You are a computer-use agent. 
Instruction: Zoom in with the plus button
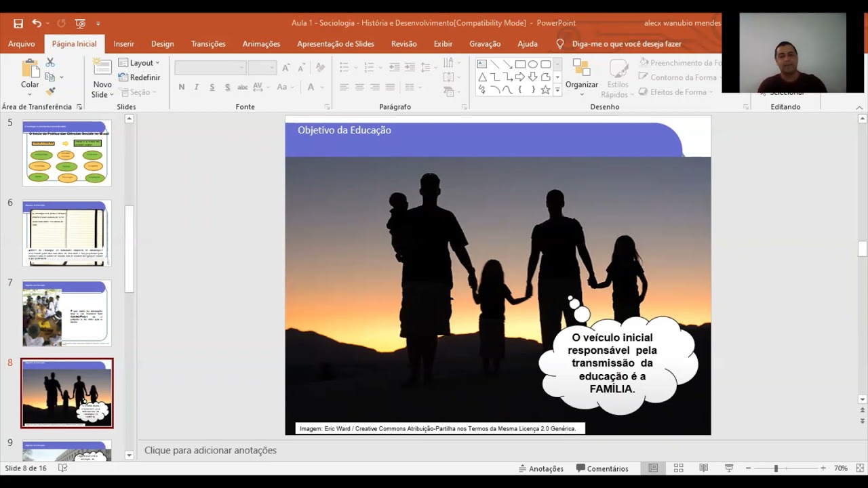click(x=823, y=468)
